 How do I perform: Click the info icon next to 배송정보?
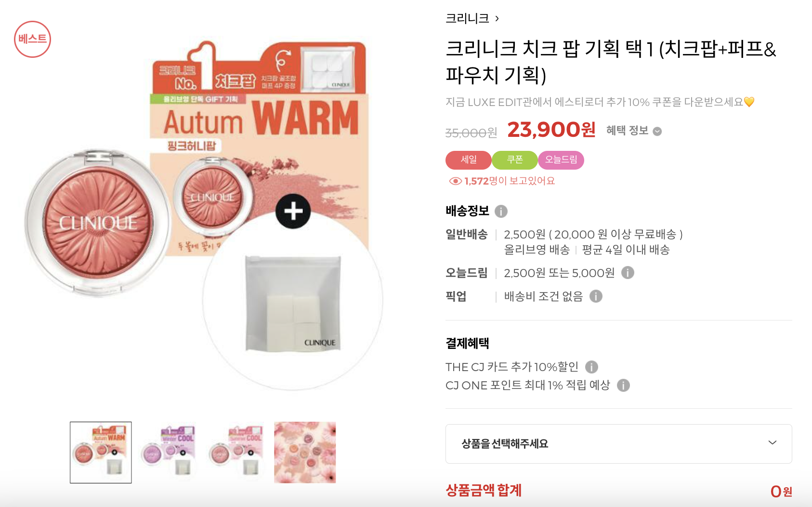[x=501, y=211]
